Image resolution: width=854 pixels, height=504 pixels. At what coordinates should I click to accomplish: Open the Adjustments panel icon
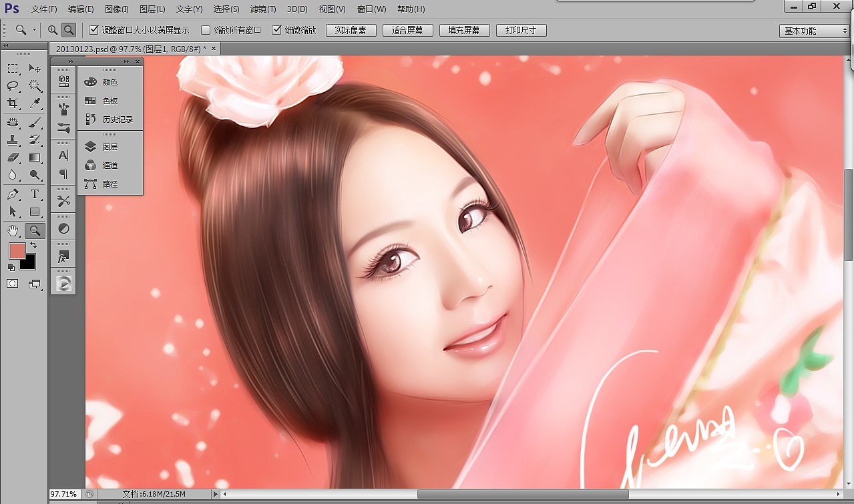pyautogui.click(x=63, y=229)
